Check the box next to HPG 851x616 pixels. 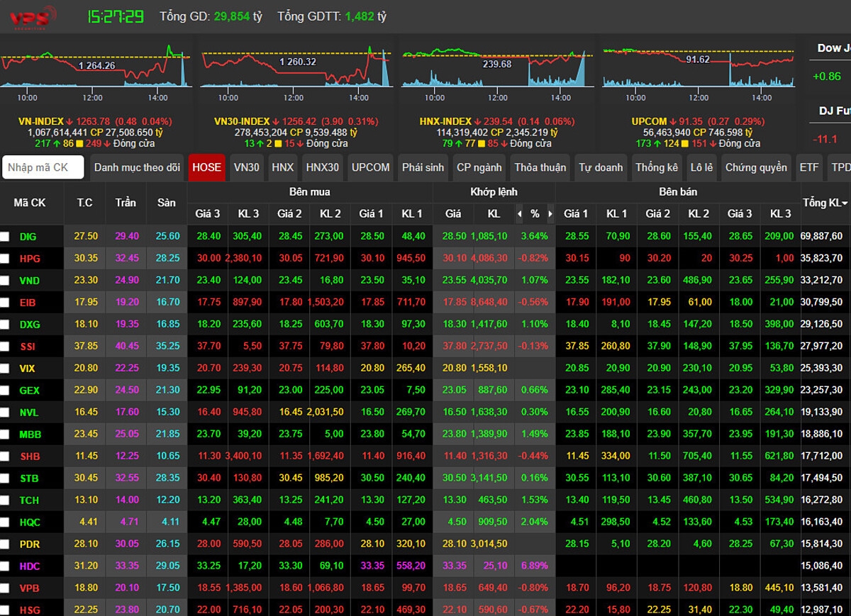5,259
